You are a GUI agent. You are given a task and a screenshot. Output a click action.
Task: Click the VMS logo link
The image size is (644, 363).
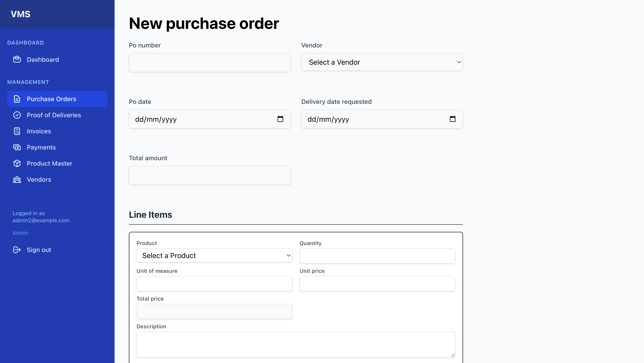[x=21, y=14]
